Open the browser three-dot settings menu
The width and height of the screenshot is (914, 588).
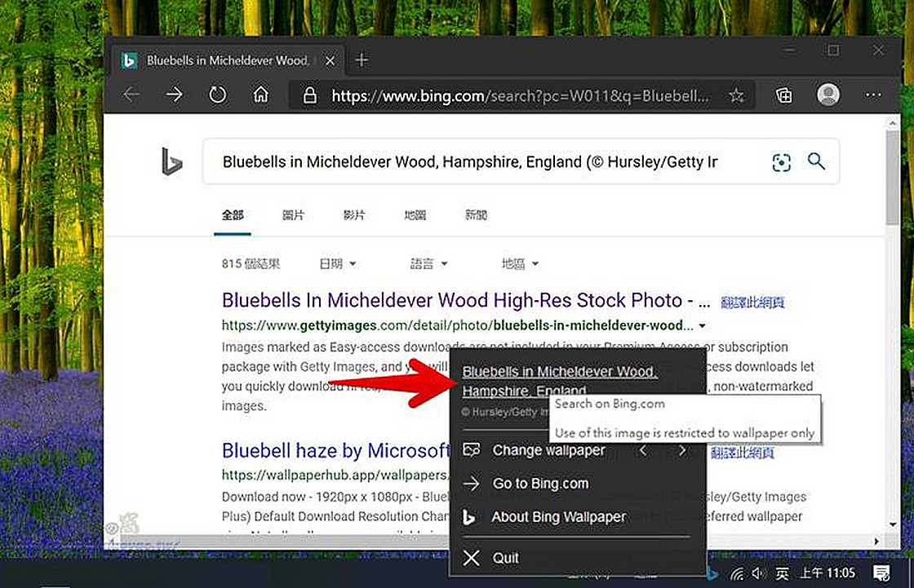(873, 95)
